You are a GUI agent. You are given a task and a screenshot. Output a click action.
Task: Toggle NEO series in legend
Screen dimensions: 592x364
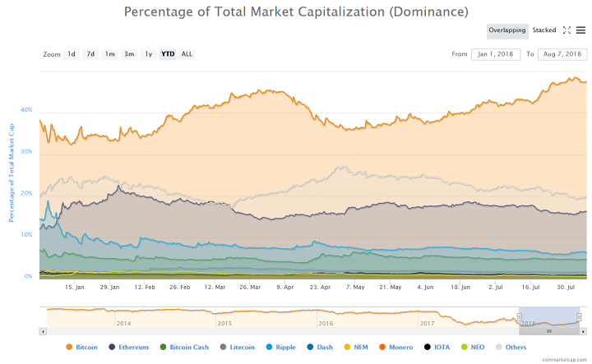coord(473,347)
